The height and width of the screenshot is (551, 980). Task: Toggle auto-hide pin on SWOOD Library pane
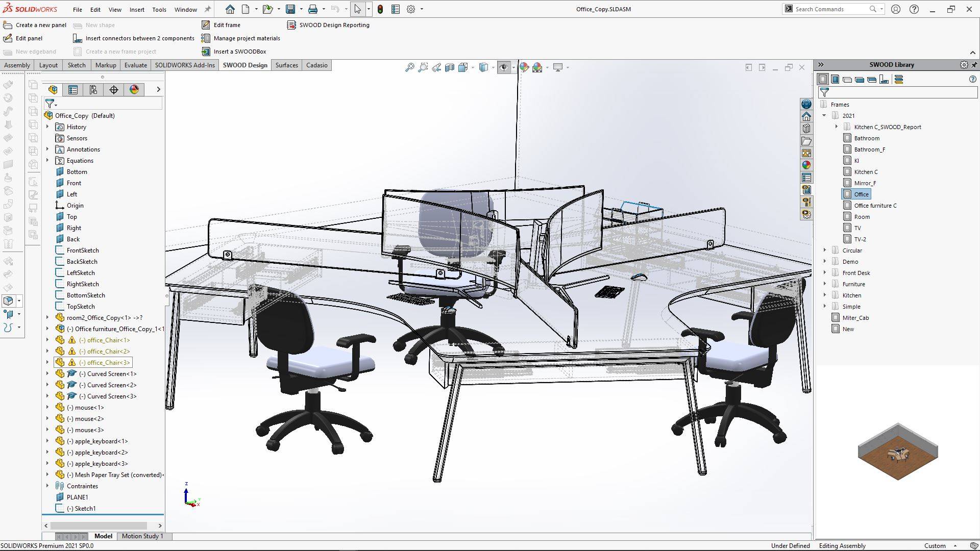click(974, 65)
